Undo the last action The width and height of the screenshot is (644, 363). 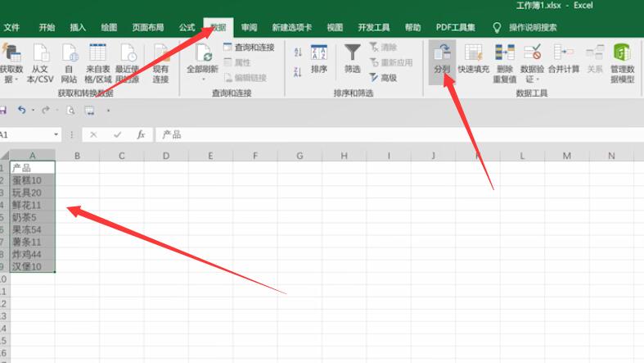[x=22, y=110]
